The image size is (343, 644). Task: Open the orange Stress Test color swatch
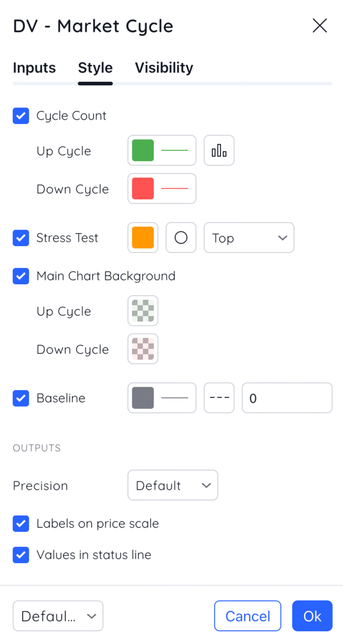point(143,238)
